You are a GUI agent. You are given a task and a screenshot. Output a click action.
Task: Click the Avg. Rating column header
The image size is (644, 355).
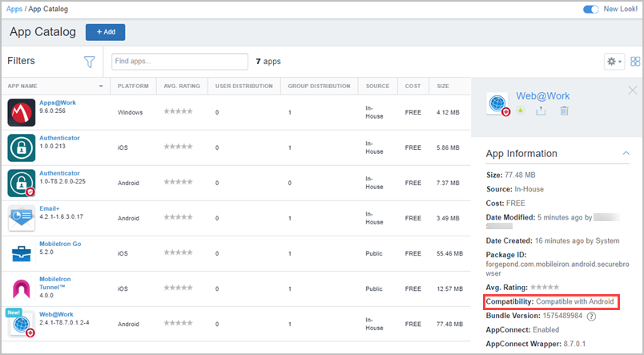tap(182, 87)
